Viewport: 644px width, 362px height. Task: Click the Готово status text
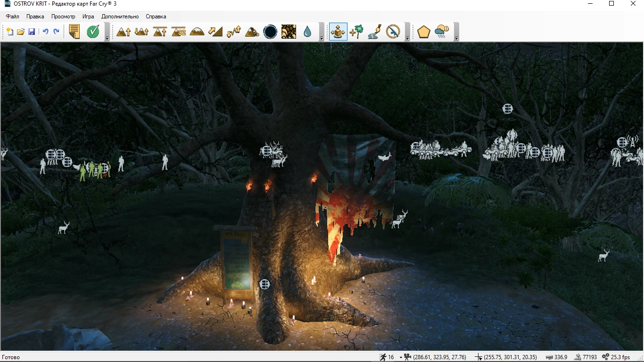tap(11, 357)
